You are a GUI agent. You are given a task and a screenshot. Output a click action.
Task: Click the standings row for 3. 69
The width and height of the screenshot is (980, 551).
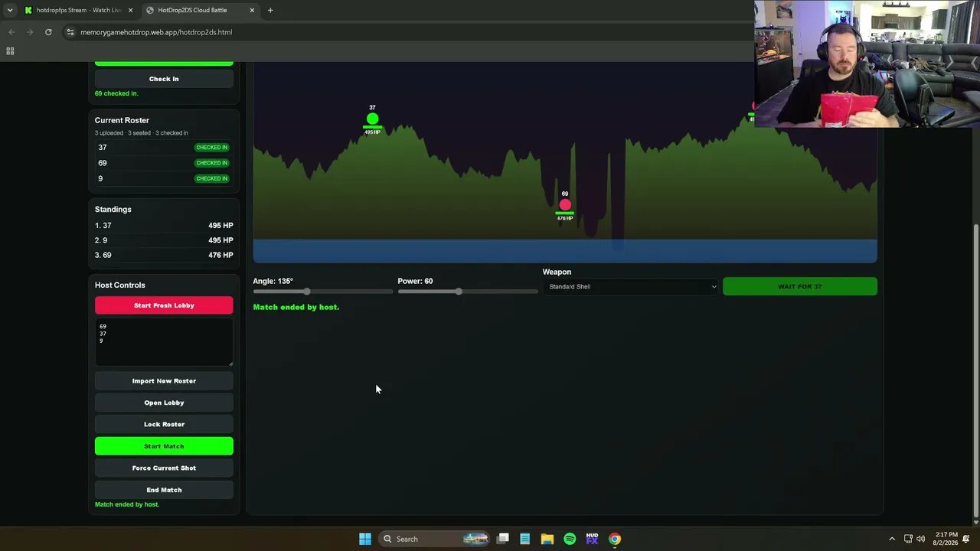click(164, 255)
